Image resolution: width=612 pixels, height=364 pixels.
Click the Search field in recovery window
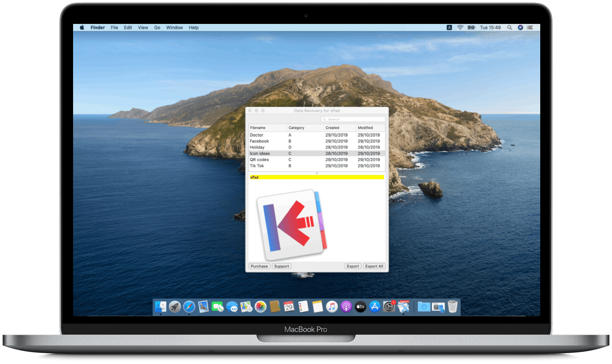[353, 119]
